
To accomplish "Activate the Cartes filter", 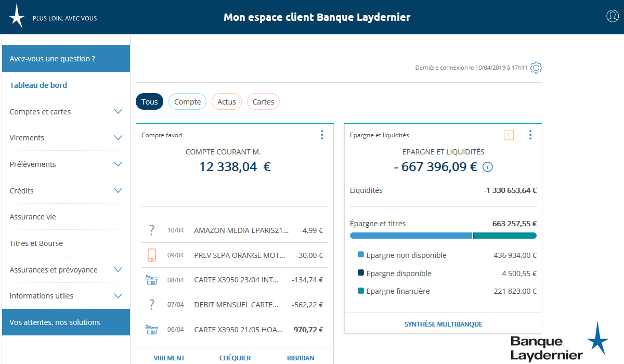I will [x=263, y=101].
